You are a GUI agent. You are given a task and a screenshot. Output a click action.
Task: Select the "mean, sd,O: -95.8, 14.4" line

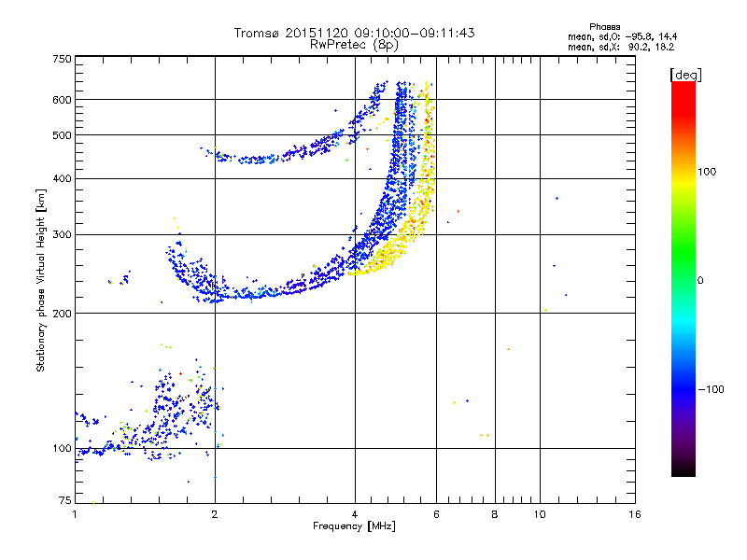point(622,36)
